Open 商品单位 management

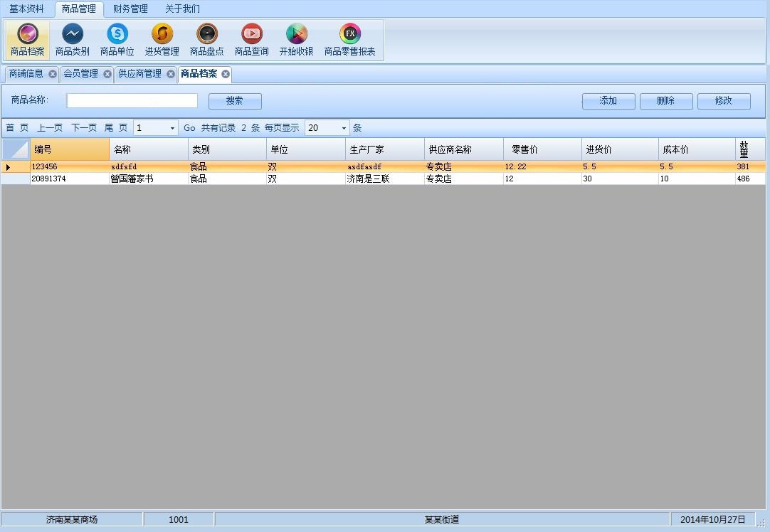(x=117, y=39)
